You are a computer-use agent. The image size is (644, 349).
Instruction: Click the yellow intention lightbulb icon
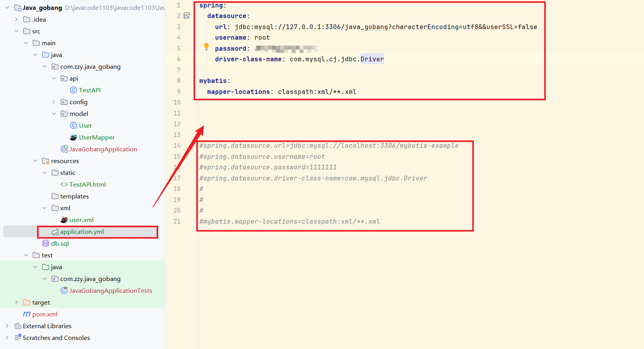(x=206, y=47)
